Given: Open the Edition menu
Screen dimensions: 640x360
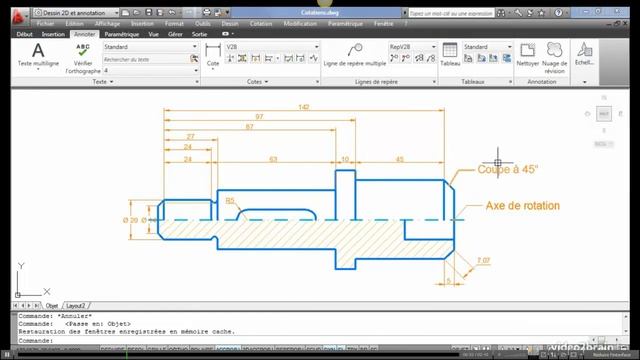Looking at the screenshot, I should coord(75,24).
